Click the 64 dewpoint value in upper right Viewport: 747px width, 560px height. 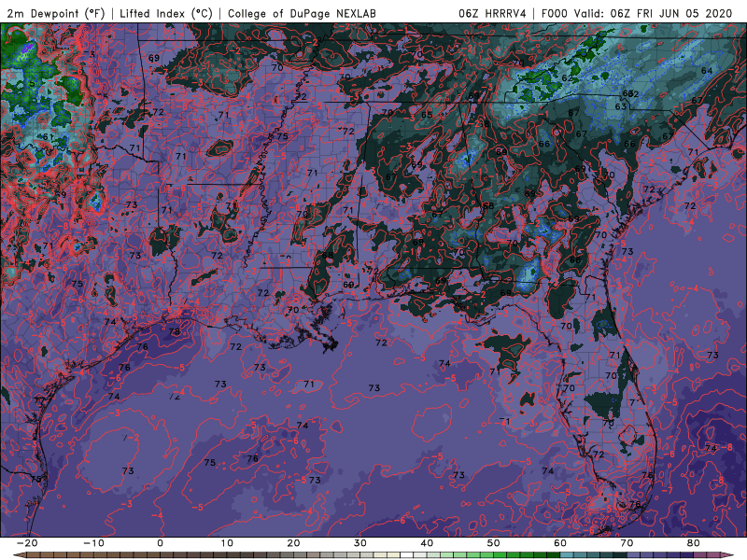point(707,71)
